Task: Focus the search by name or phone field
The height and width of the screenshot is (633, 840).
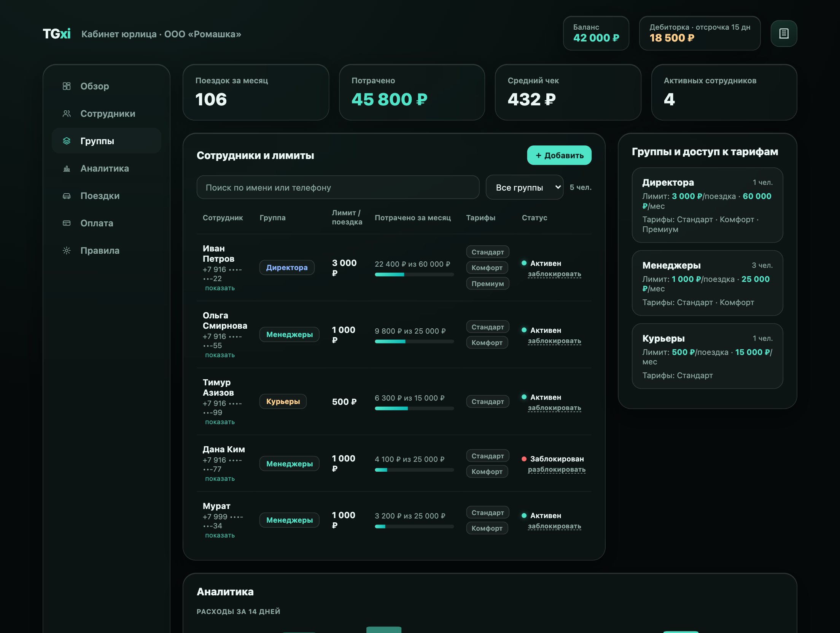Action: coord(338,188)
